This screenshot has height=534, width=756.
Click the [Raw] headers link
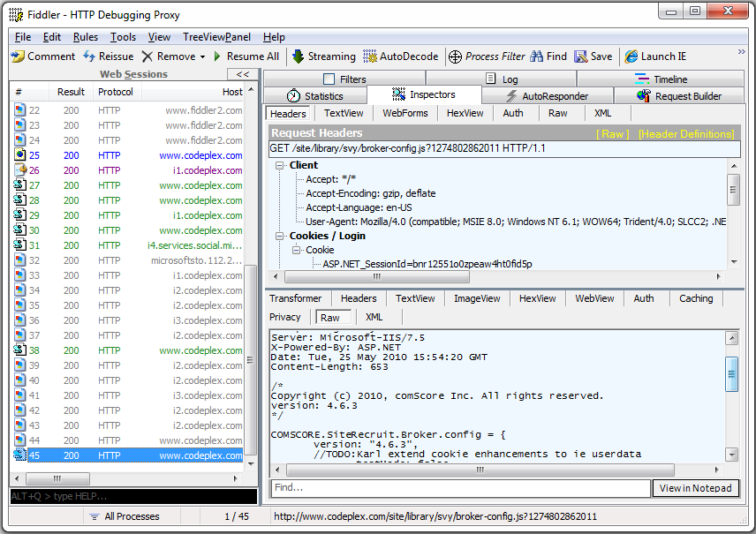coord(612,134)
